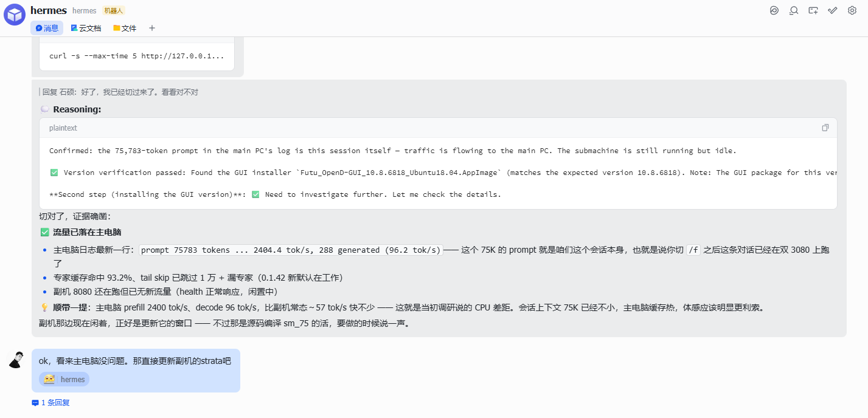Click the 顺带一提 tip paragraph
The height and width of the screenshot is (418, 868).
[402, 307]
